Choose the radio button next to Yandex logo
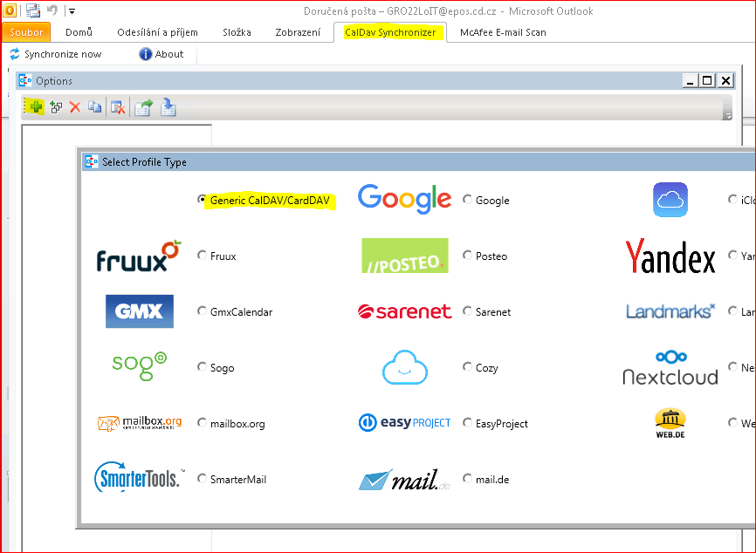The width and height of the screenshot is (756, 553). pos(732,256)
